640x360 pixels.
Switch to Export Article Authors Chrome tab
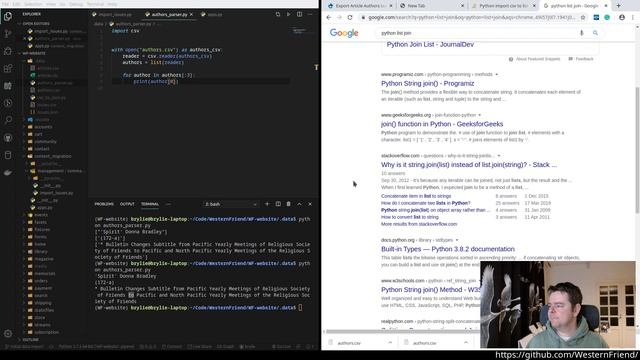[360, 6]
